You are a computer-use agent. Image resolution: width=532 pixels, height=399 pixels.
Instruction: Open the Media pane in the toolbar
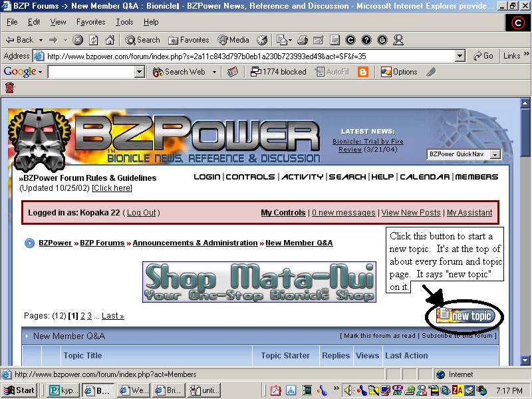[x=233, y=40]
